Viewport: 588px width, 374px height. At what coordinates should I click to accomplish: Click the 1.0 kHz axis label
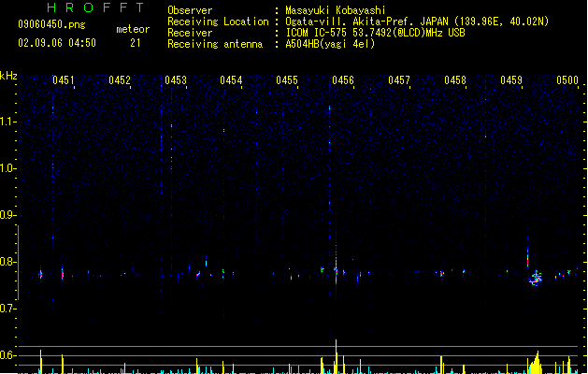point(7,168)
